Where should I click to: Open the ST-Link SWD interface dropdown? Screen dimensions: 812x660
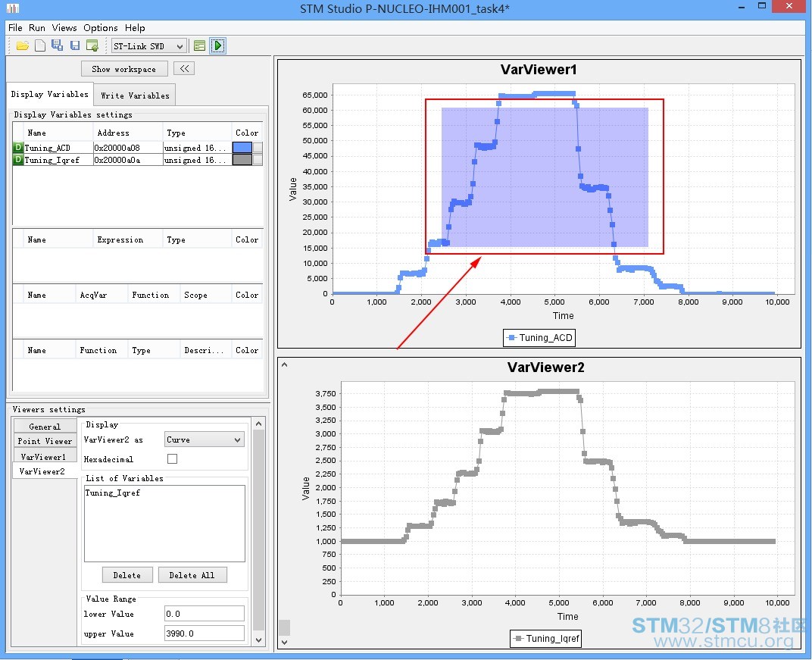coord(149,46)
